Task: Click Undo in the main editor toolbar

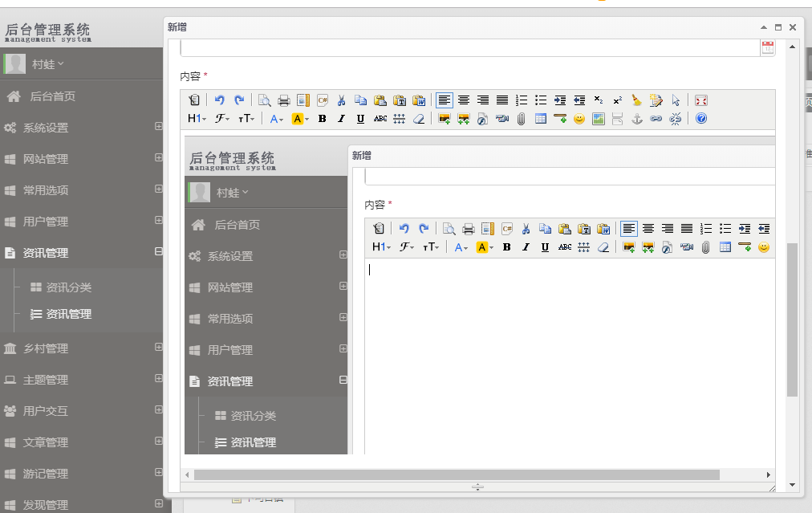Action: (220, 100)
